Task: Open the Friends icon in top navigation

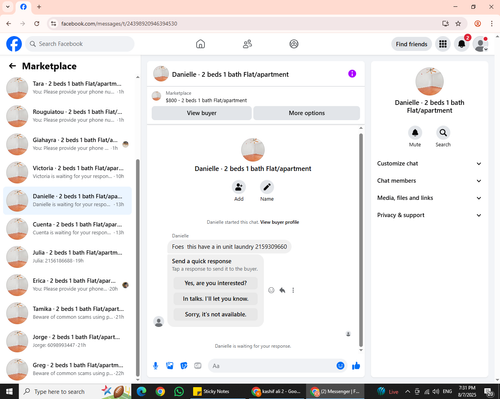Action: 247,44
